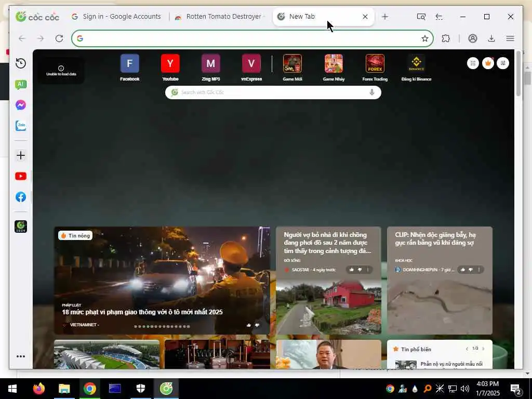Open the Đăng kí Binance shortcut

416,68
